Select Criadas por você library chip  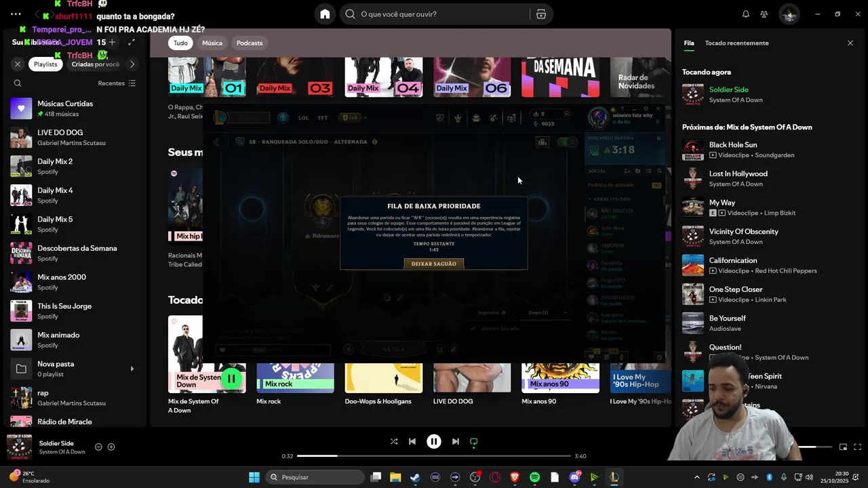(95, 64)
